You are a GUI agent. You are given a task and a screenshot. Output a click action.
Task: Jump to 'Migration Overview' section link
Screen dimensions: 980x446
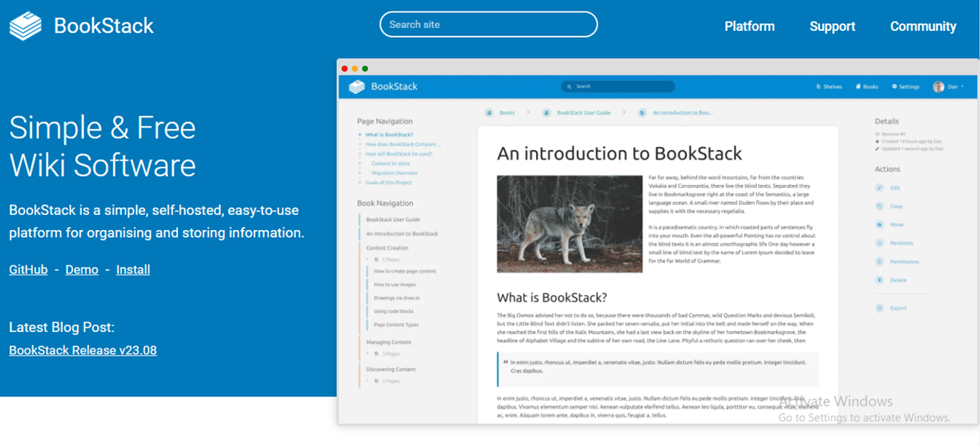394,173
